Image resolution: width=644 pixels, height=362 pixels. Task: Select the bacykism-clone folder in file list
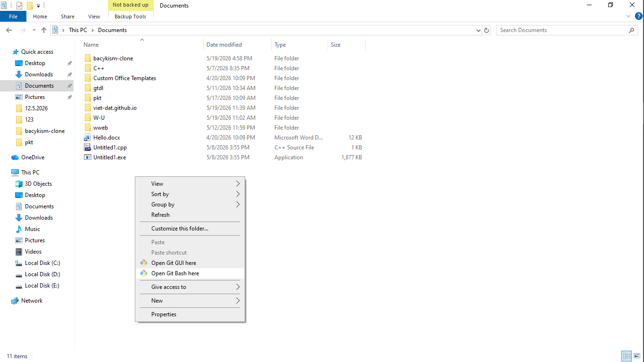(x=113, y=58)
